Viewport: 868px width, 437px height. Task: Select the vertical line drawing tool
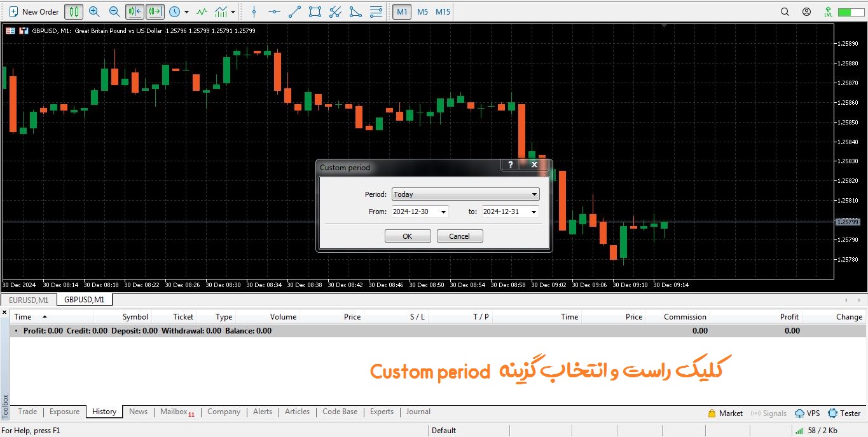pyautogui.click(x=254, y=11)
